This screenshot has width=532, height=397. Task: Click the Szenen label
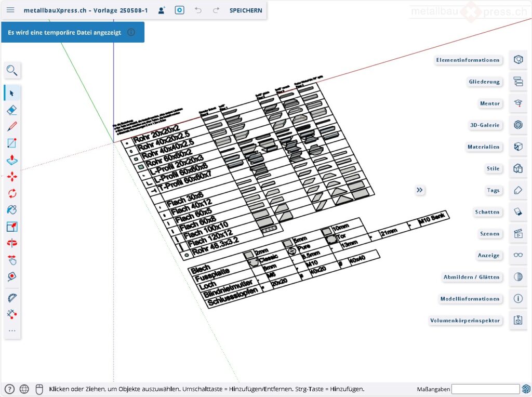(489, 234)
